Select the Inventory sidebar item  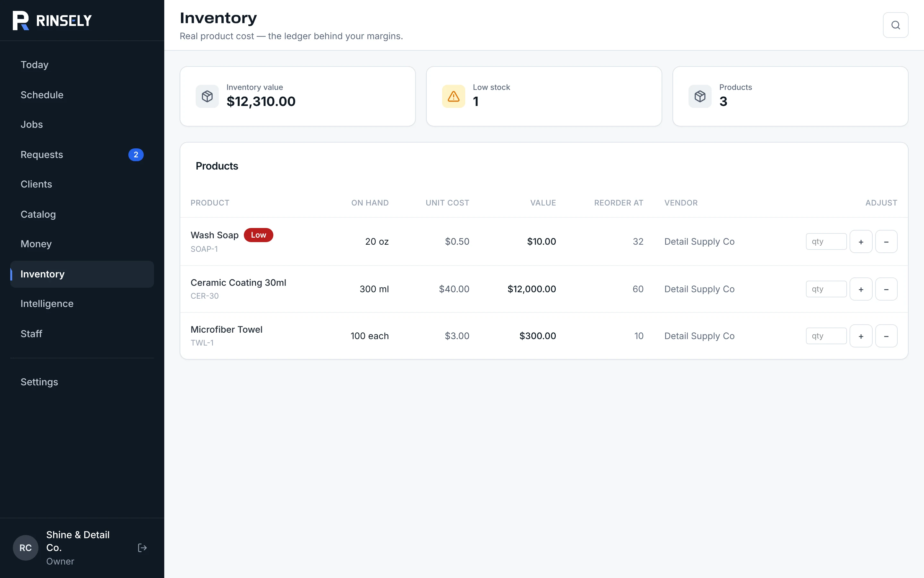click(82, 274)
